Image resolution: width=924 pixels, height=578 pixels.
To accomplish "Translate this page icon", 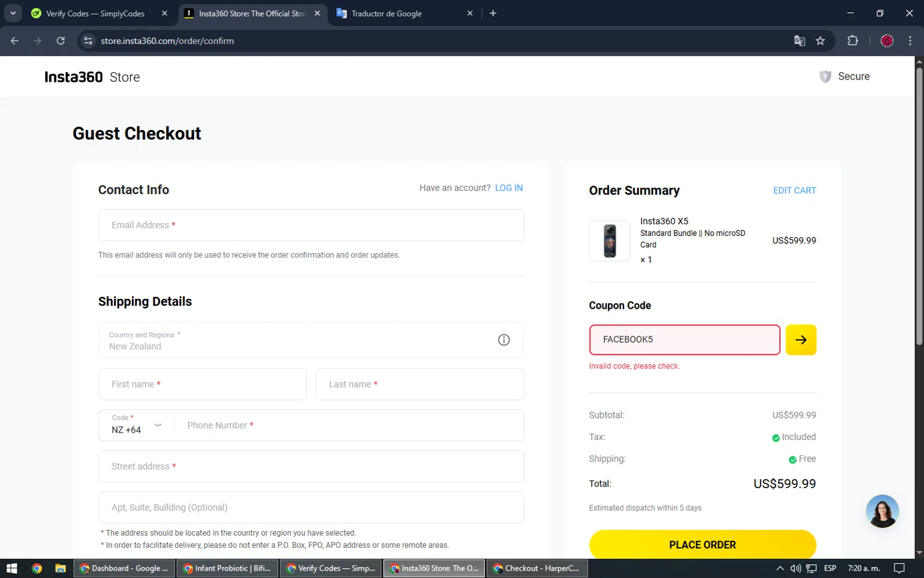I will click(x=800, y=41).
